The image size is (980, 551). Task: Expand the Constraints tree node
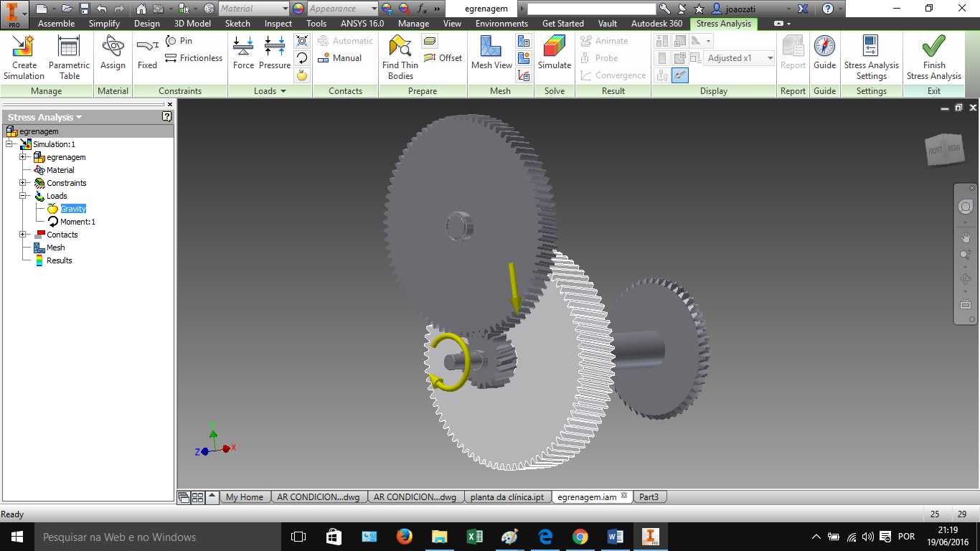[x=23, y=183]
